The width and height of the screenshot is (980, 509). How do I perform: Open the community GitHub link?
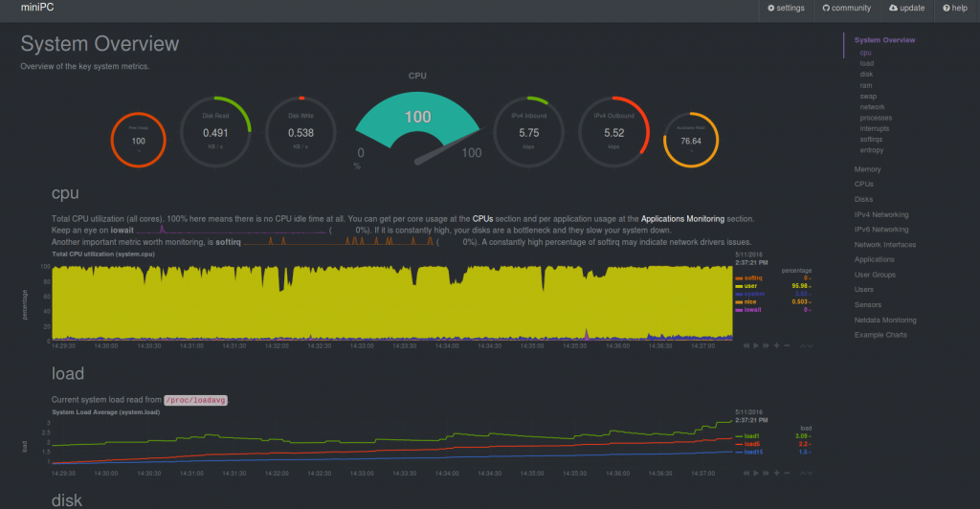[846, 8]
